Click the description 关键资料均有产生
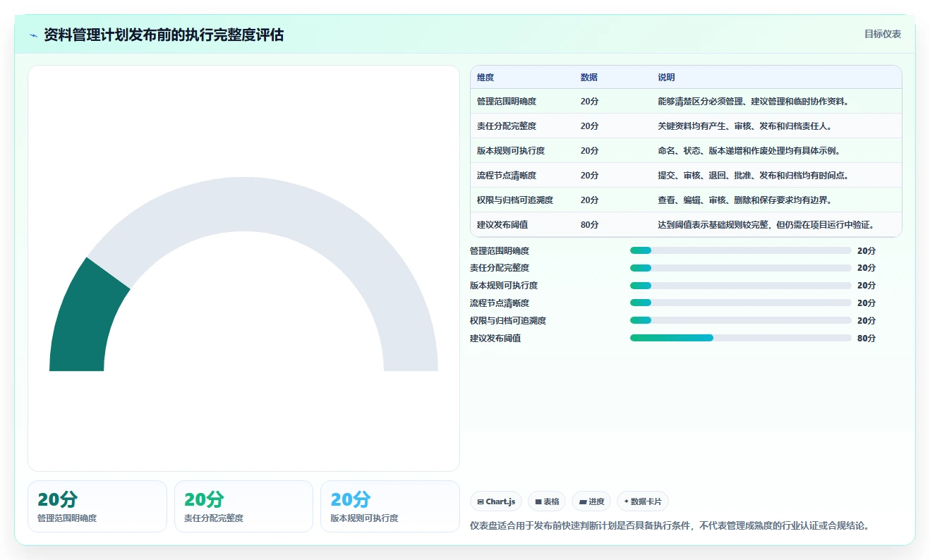This screenshot has height=560, width=930. 744,126
